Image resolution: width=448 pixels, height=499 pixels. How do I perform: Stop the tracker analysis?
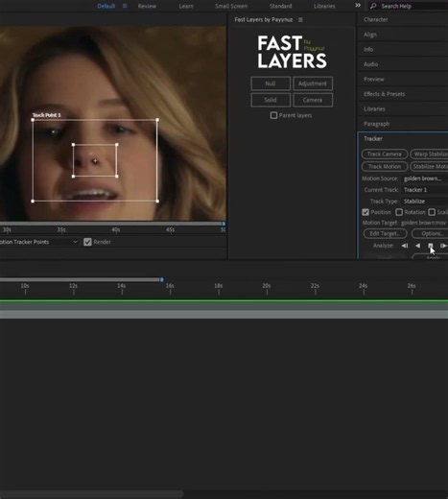click(431, 246)
